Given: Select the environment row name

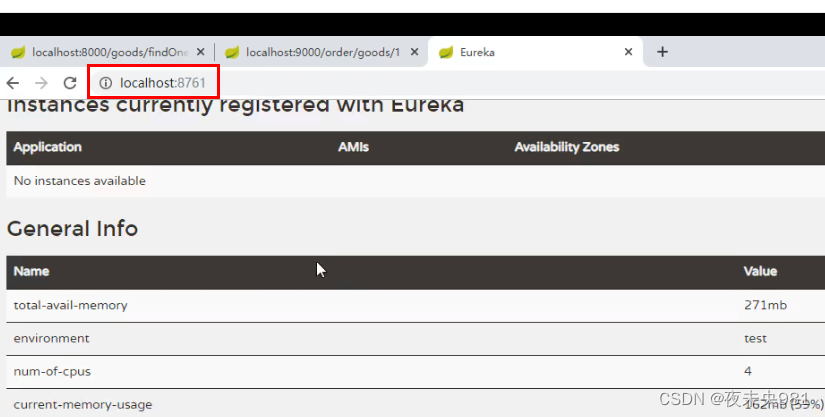Looking at the screenshot, I should coord(52,338).
